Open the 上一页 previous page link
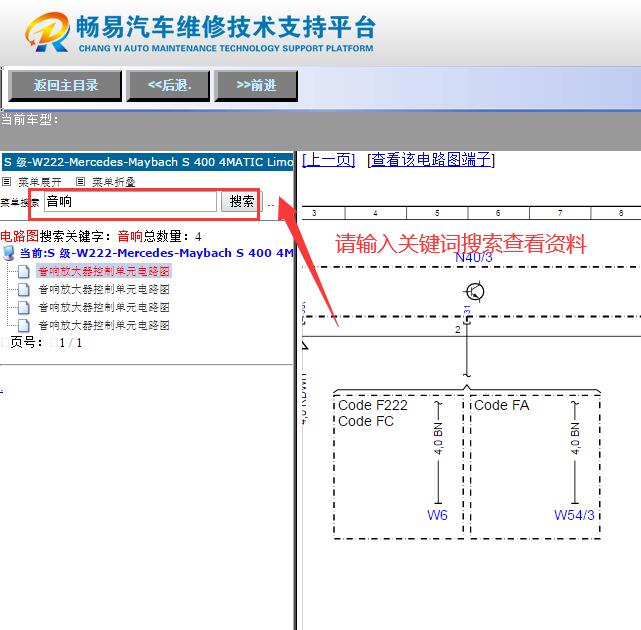Screen dimensions: 641x630 [329, 159]
